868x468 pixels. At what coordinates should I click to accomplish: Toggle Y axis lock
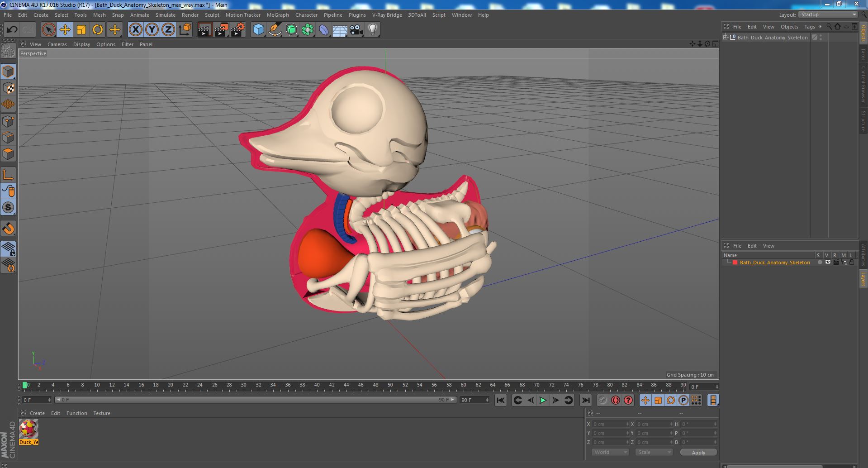pyautogui.click(x=152, y=30)
